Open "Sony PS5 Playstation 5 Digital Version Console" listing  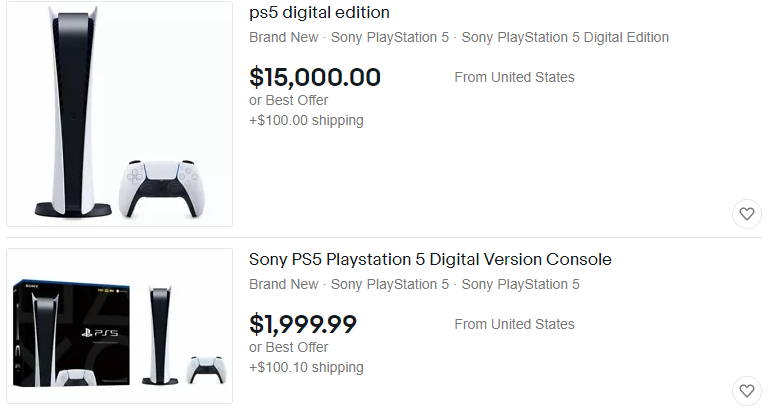point(430,260)
